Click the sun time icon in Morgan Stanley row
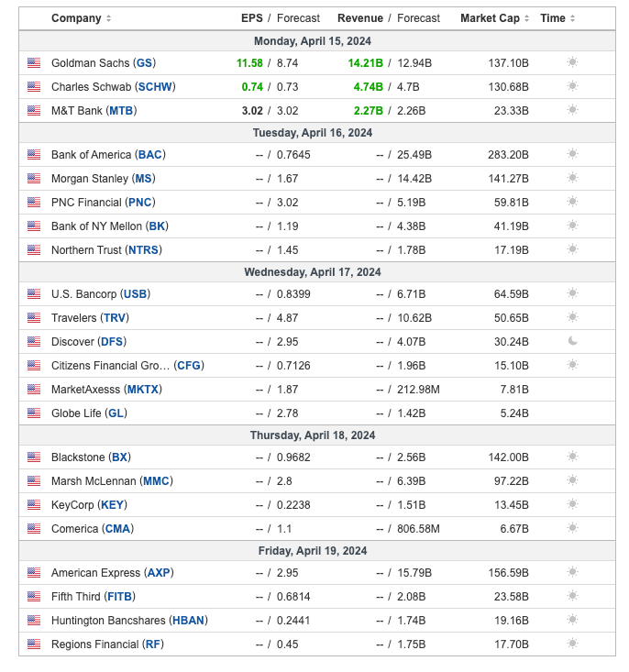Viewport: 629px width, 672px height. pyautogui.click(x=572, y=178)
